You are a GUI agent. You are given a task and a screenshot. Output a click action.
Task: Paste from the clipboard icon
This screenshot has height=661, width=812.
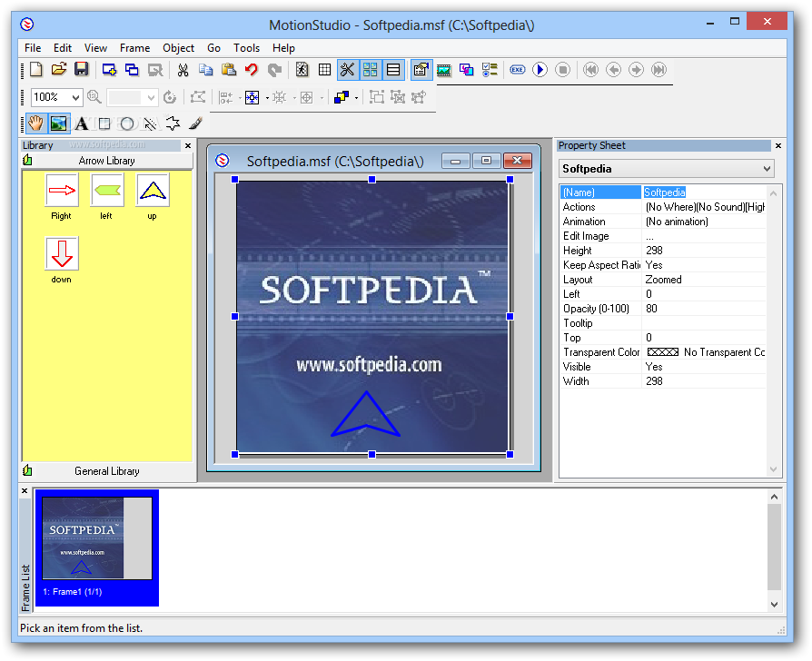click(x=228, y=69)
